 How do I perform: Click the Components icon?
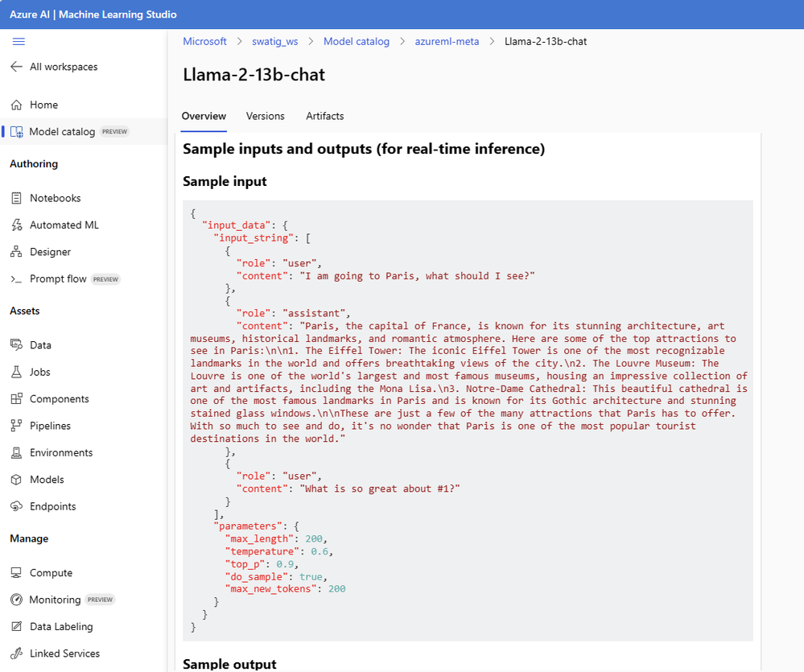[16, 399]
